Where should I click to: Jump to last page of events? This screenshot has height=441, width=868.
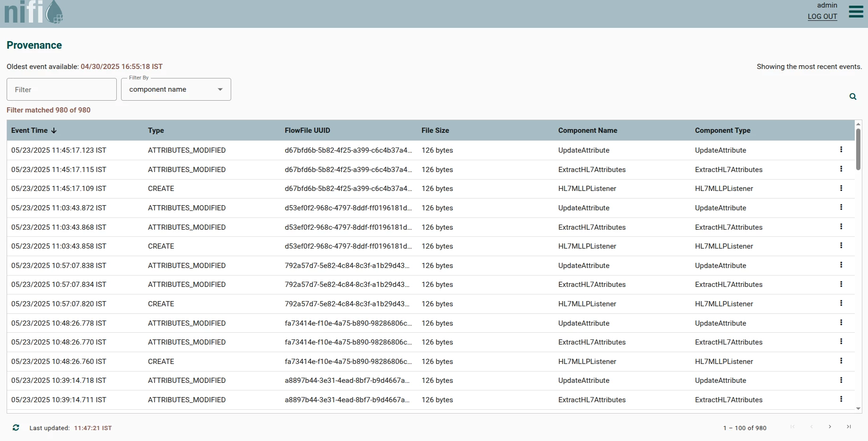pos(849,427)
